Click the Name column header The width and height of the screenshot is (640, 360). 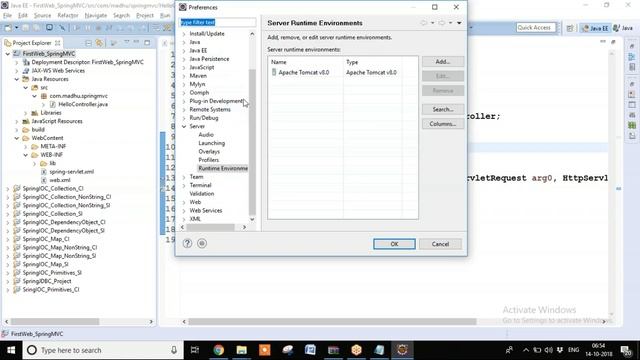click(306, 62)
